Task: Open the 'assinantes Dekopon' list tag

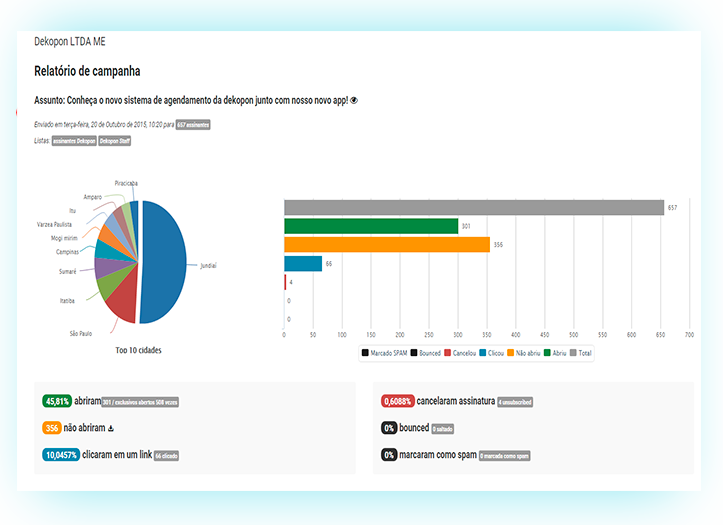Action: coord(73,141)
